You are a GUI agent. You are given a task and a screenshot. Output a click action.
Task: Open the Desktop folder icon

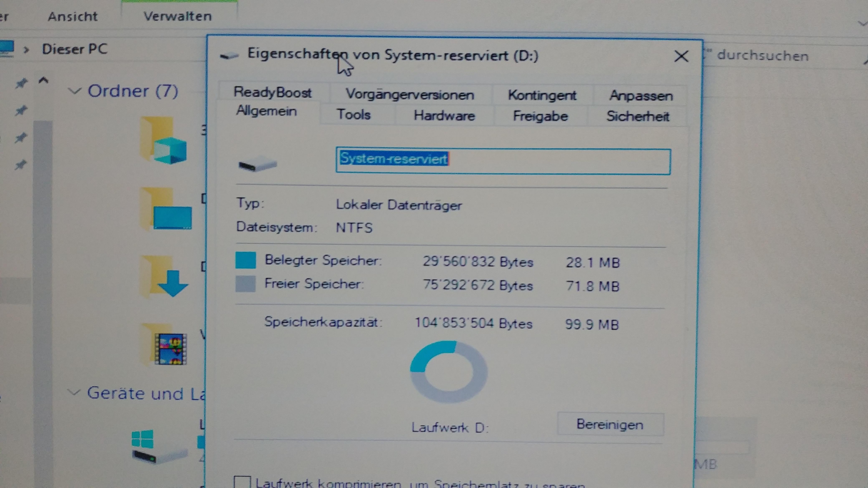pyautogui.click(x=166, y=209)
